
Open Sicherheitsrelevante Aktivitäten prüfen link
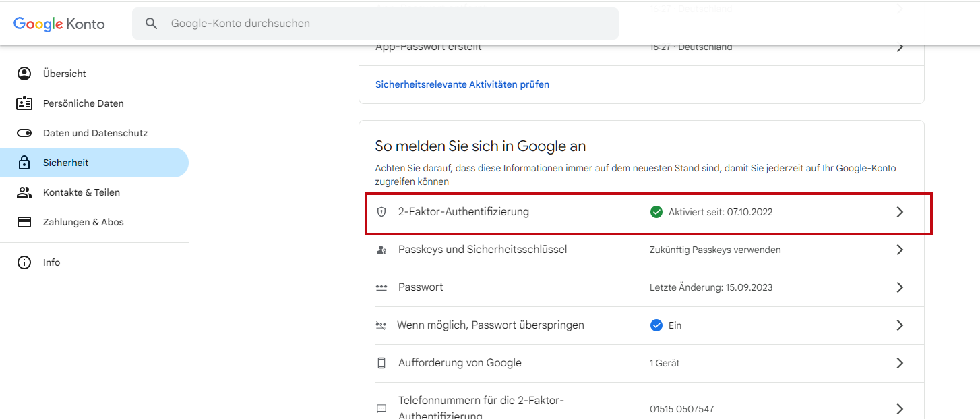462,84
